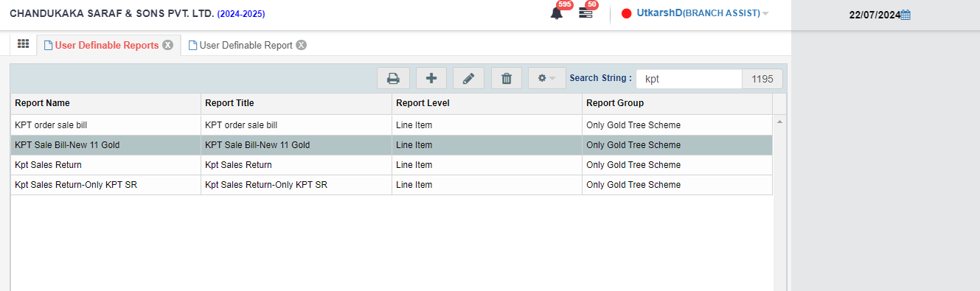Delete the selected report with trash icon
This screenshot has width=980, height=291.
(x=506, y=79)
